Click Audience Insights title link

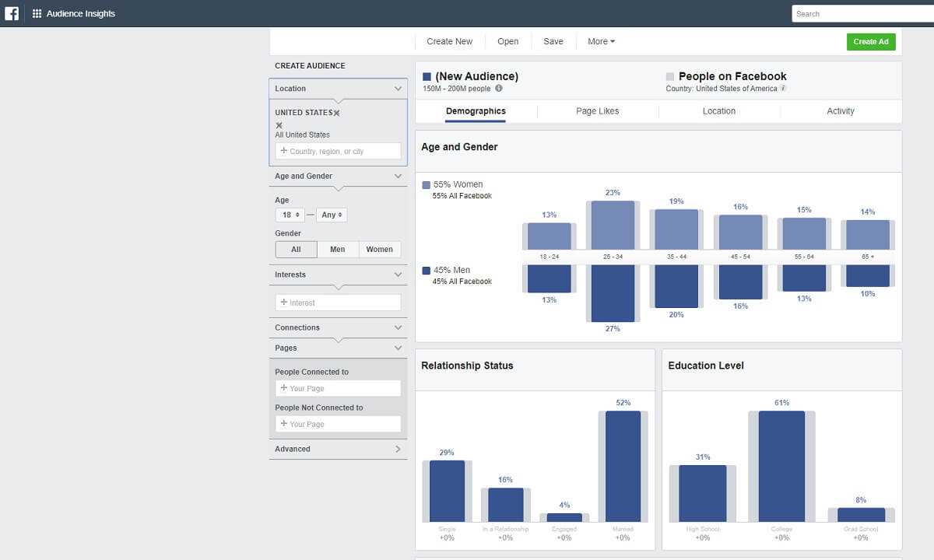click(81, 13)
